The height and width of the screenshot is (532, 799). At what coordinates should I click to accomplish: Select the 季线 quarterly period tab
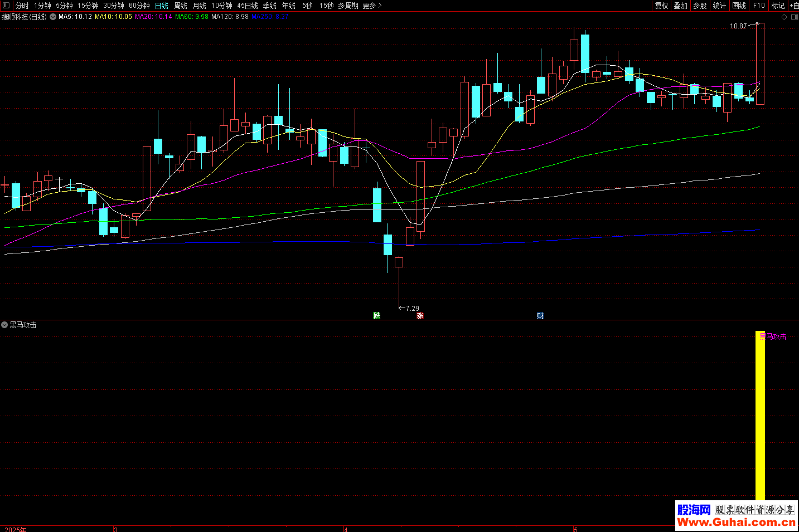click(x=270, y=6)
